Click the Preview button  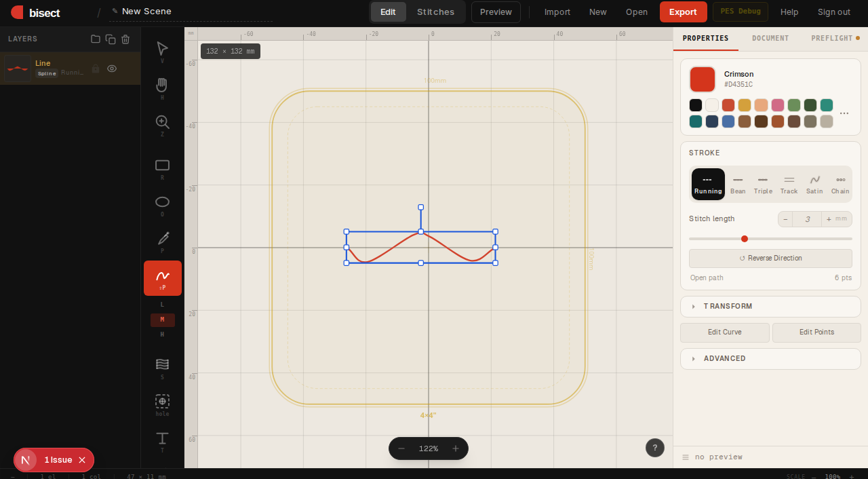point(496,12)
